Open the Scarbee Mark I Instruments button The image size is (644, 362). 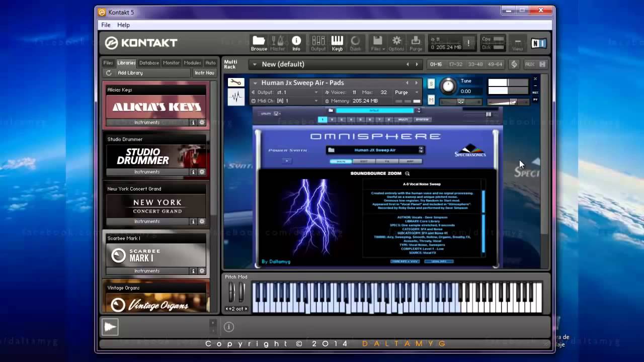147,271
